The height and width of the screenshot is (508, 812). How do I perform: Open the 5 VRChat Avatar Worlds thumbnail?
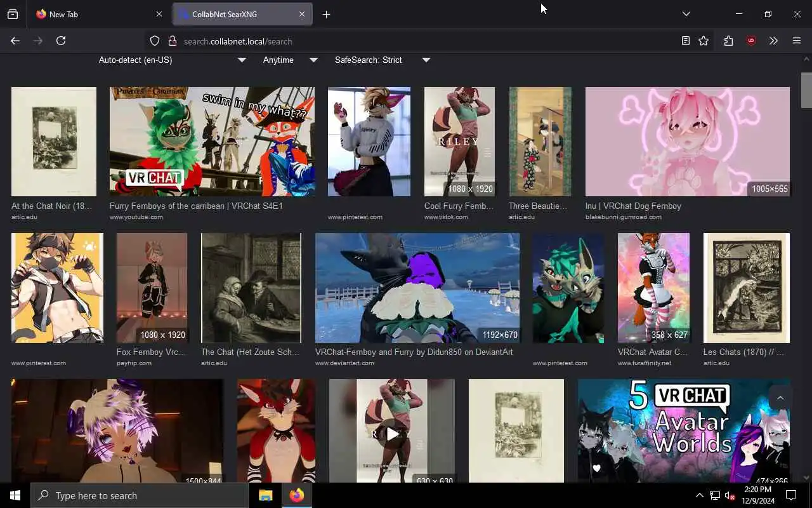[x=684, y=431]
